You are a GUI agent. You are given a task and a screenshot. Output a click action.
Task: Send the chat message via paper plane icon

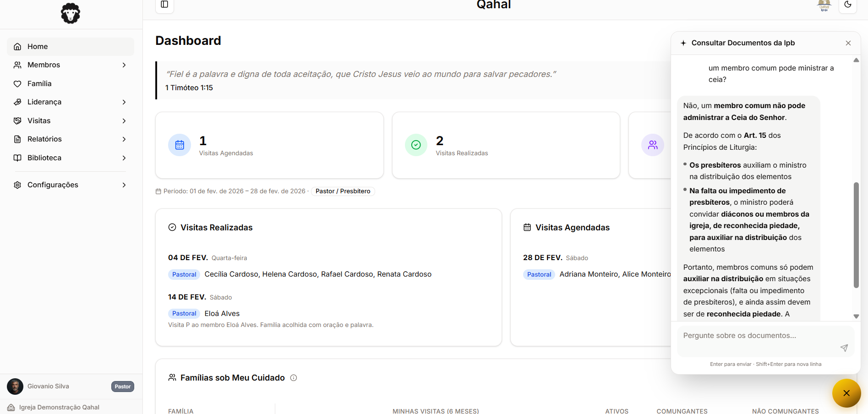[844, 348]
